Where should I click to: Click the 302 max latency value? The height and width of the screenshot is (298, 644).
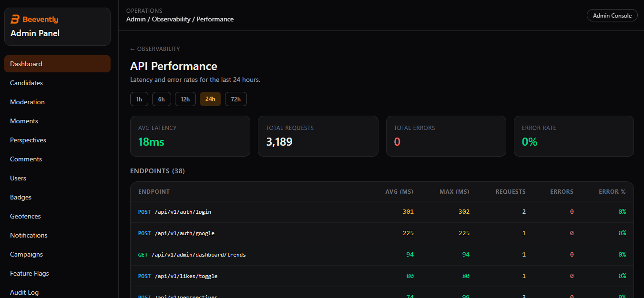[464, 212]
